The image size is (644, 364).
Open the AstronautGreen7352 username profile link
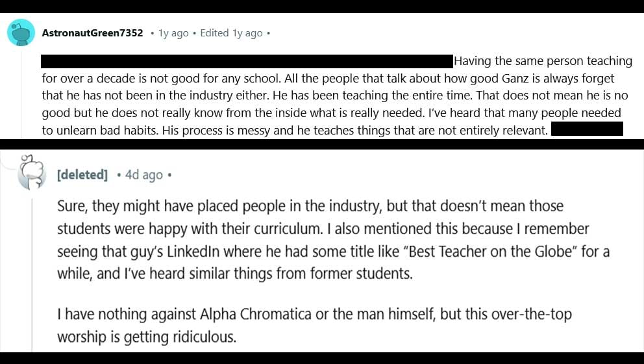[x=92, y=33]
